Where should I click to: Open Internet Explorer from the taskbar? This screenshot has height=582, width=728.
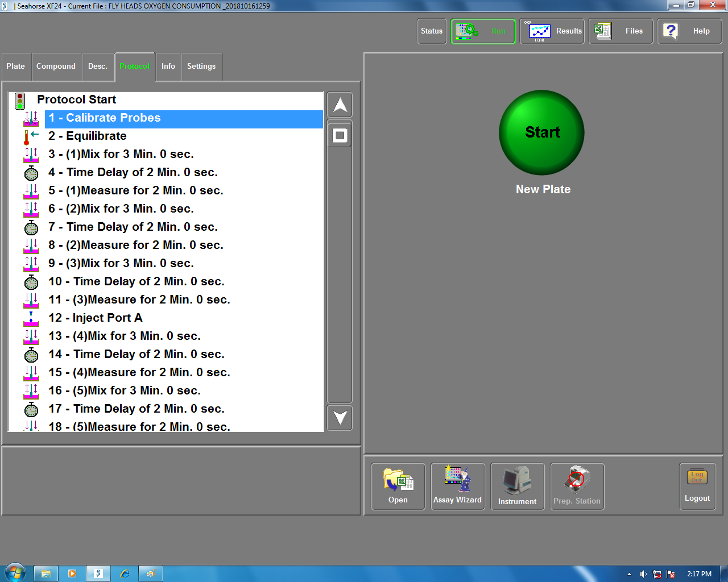tap(125, 573)
